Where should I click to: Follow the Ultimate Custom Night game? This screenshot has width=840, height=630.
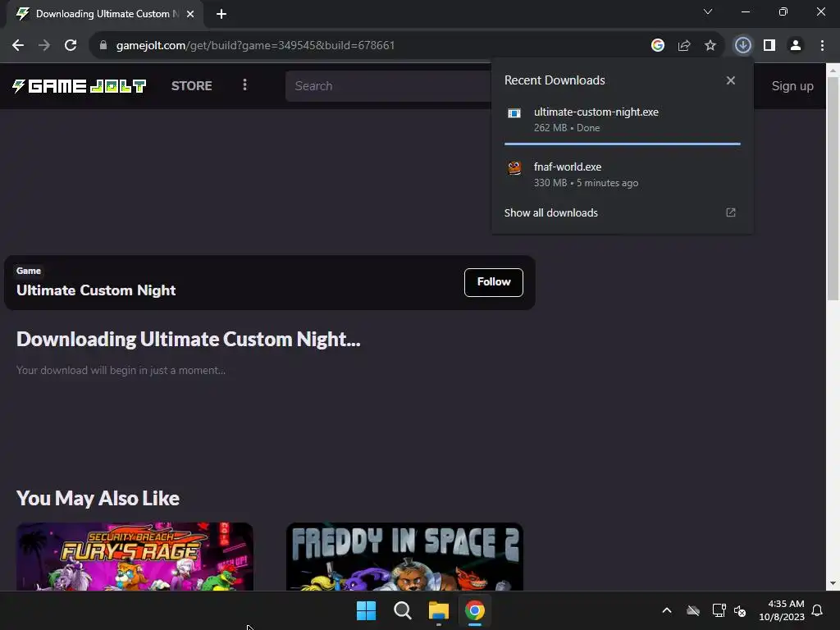point(493,282)
